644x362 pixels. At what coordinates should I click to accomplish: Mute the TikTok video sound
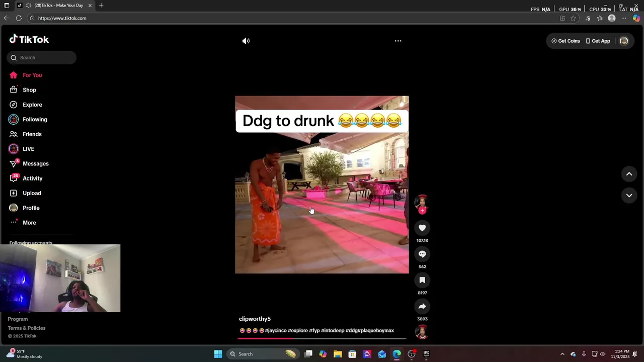246,41
